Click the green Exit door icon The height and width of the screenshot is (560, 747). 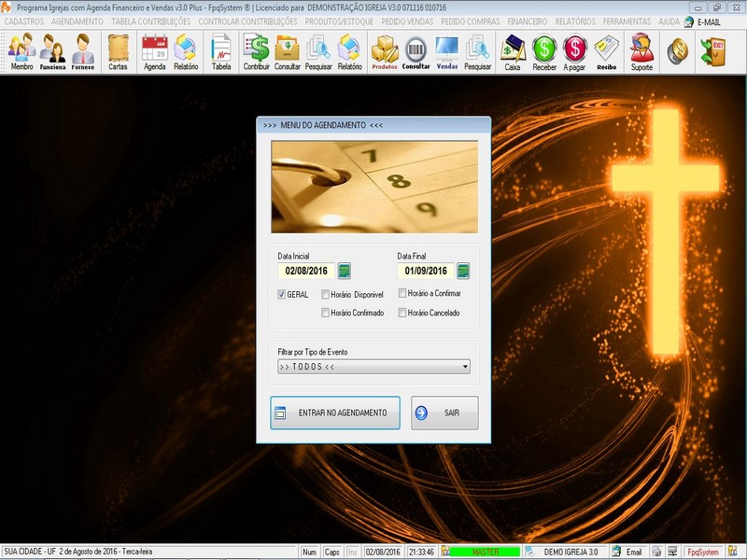pos(713,51)
